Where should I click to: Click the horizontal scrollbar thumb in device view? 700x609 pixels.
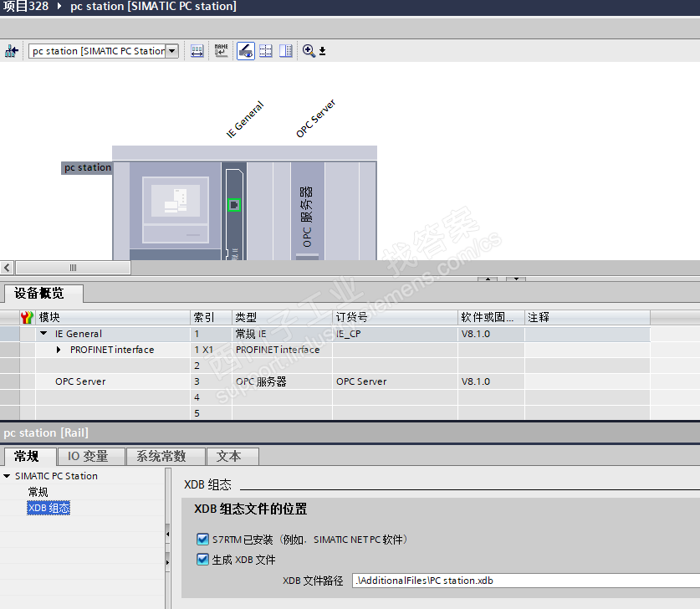73,268
